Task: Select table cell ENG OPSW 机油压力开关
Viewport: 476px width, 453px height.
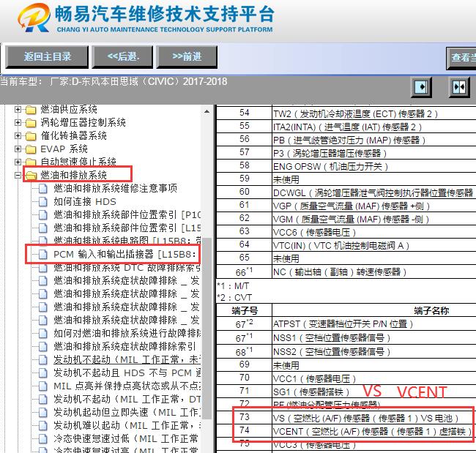Action: pos(374,167)
